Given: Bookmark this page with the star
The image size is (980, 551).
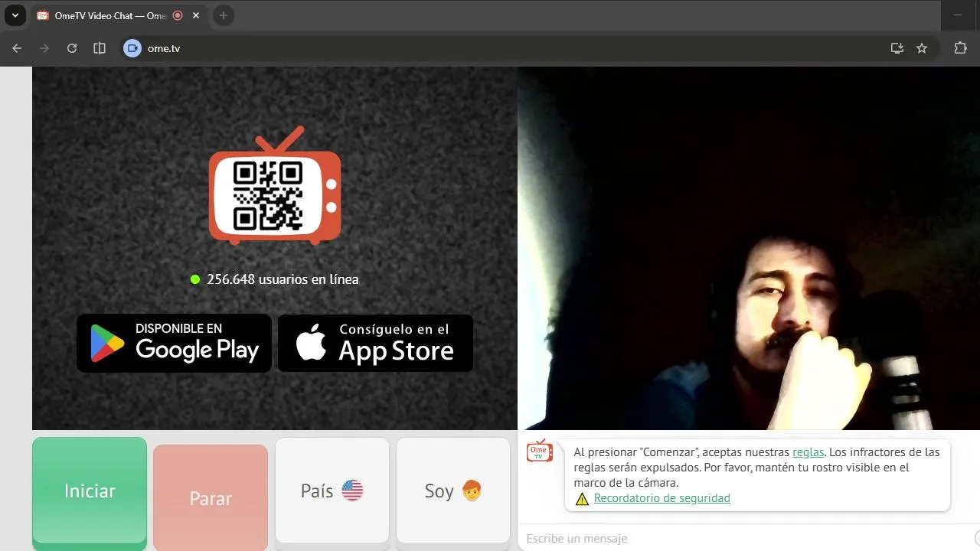Looking at the screenshot, I should 922,48.
